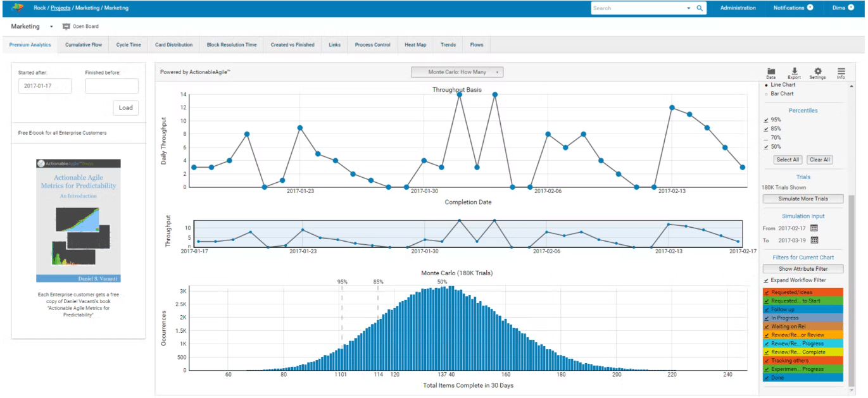Uncheck the 95% percentile checkbox
The image size is (868, 398).
[x=767, y=120]
